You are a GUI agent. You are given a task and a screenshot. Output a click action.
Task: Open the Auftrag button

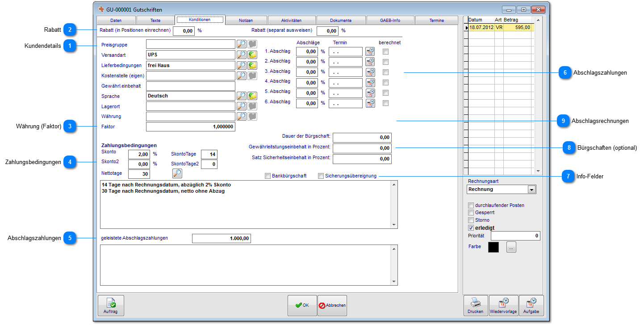point(110,305)
